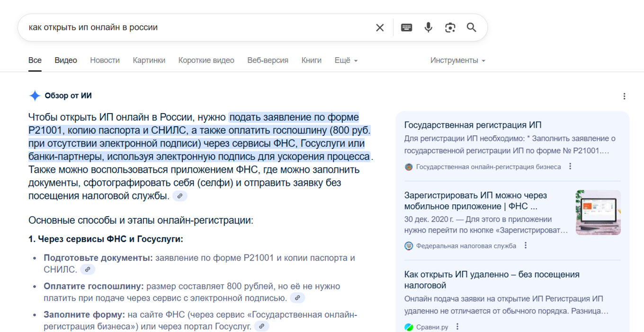Image resolution: width=644 pixels, height=332 pixels.
Task: Click the 'Обзор от ИИ' heading
Action: (68, 96)
